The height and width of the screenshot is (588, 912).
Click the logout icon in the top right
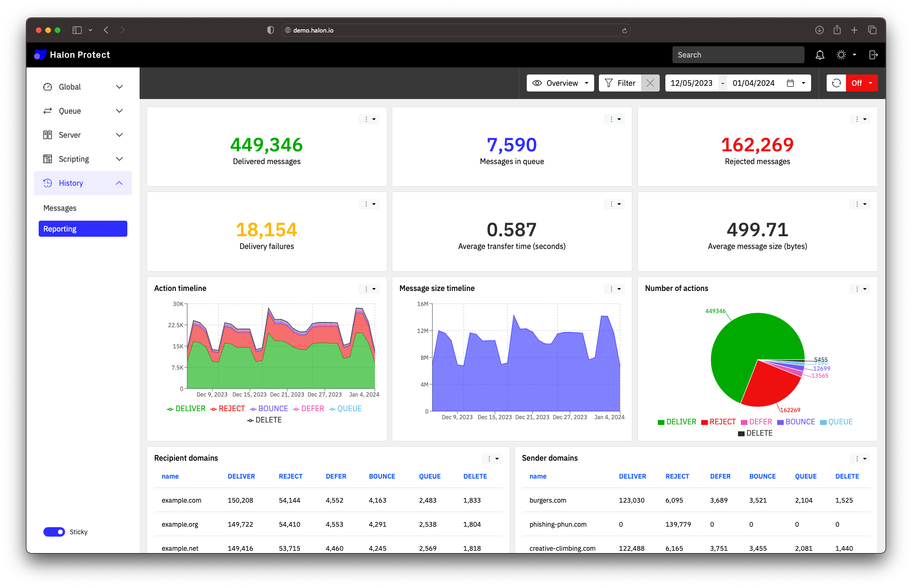click(x=873, y=55)
